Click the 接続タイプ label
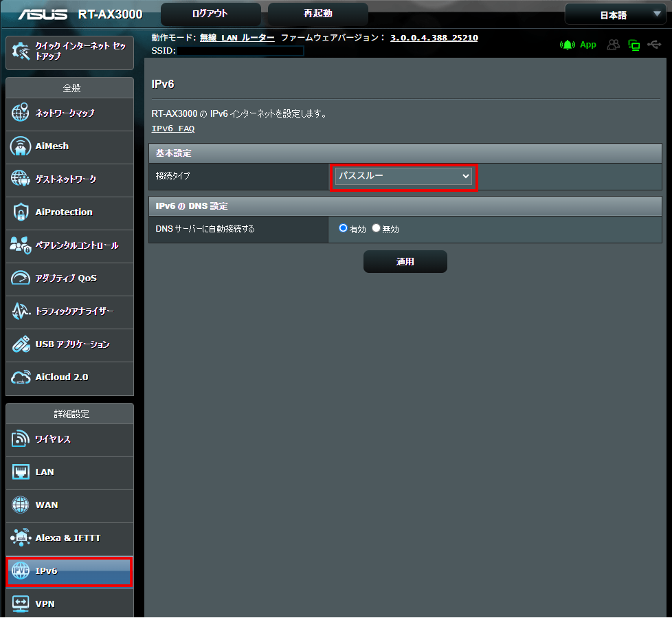Screen dimensions: 672x618 click(x=172, y=176)
